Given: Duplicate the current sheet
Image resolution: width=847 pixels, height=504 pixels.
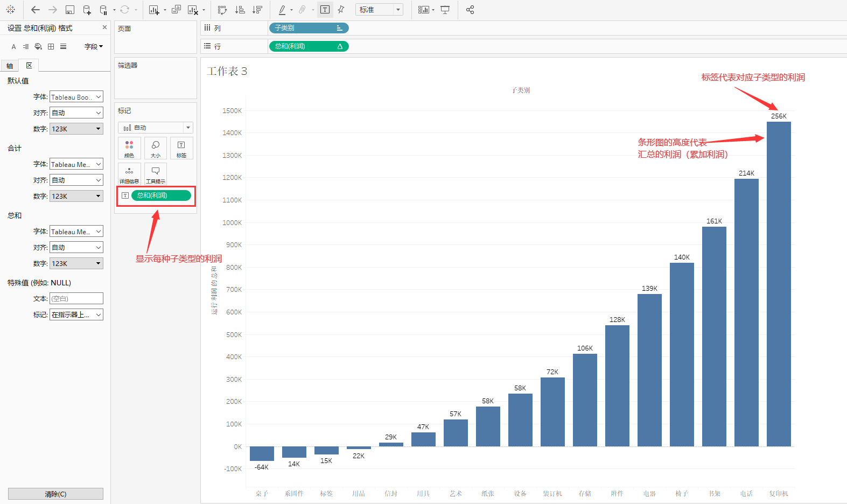Looking at the screenshot, I should 176,10.
